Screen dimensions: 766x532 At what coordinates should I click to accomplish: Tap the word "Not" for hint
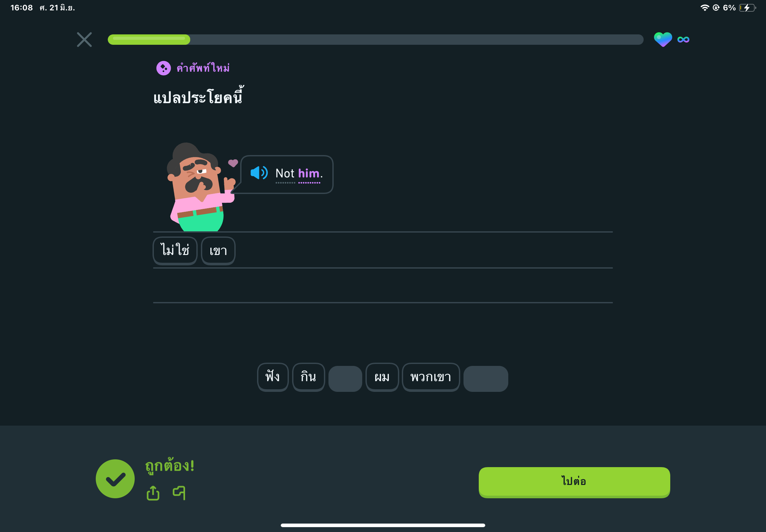(x=285, y=173)
